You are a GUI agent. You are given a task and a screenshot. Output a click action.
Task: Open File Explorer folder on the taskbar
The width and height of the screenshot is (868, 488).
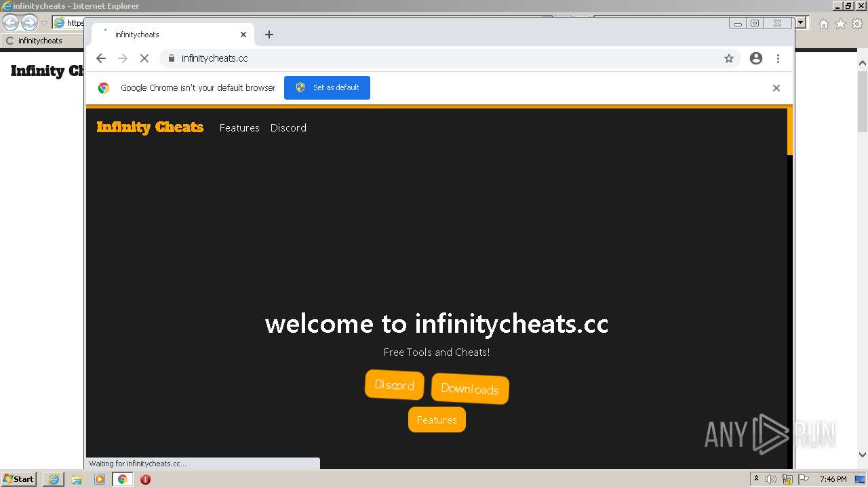(x=77, y=479)
